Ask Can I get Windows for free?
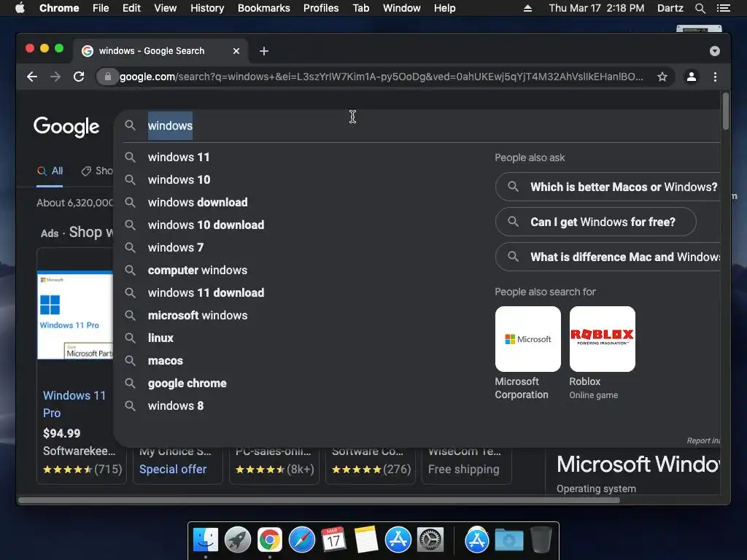The width and height of the screenshot is (747, 560). click(x=595, y=222)
